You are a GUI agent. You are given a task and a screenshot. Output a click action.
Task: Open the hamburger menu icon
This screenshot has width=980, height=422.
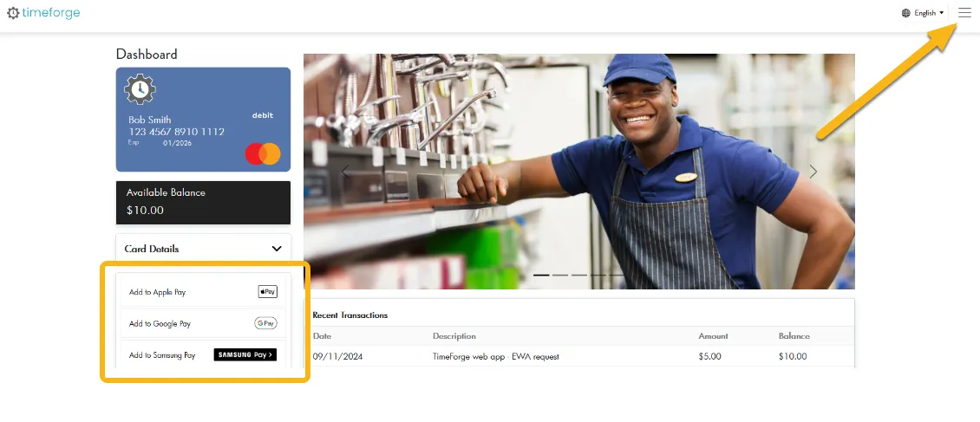click(964, 13)
